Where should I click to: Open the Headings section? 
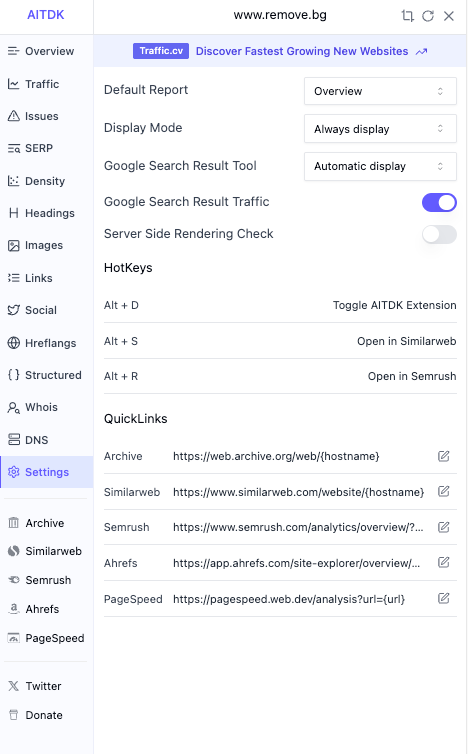[46, 213]
